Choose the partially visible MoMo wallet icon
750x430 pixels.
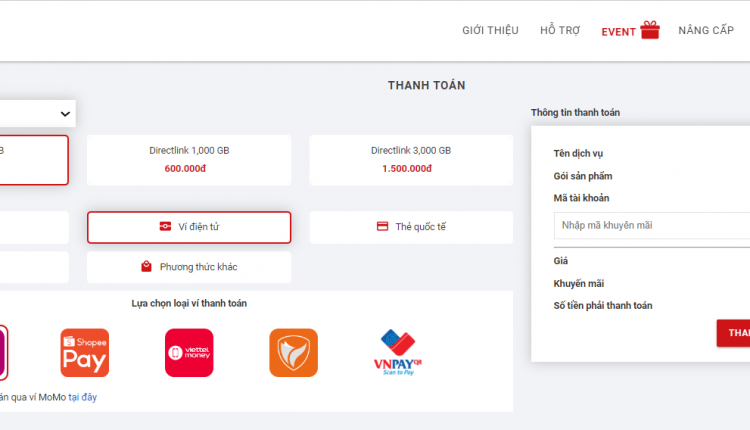click(x=3, y=353)
